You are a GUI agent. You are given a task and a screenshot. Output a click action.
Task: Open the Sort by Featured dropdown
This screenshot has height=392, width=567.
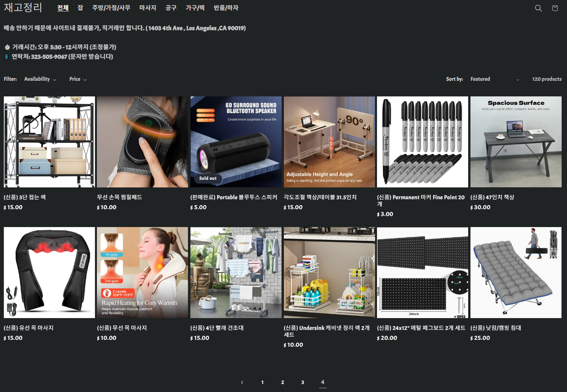[x=494, y=79]
